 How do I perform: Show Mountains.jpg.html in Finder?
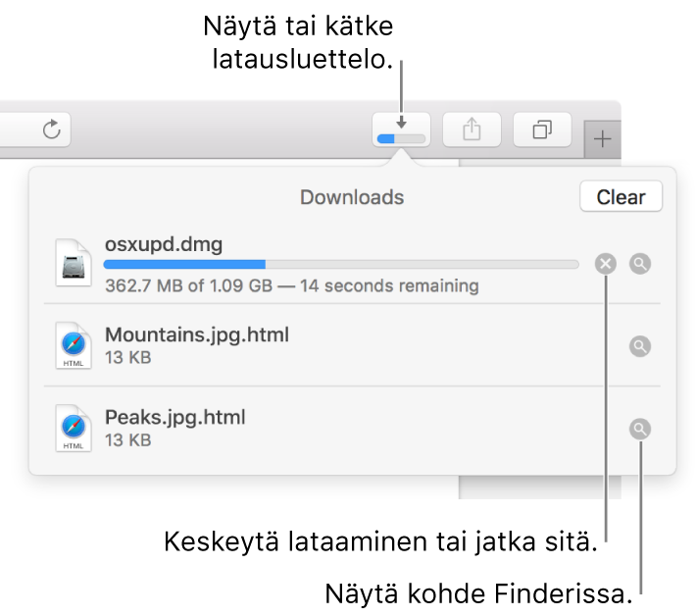coord(640,346)
